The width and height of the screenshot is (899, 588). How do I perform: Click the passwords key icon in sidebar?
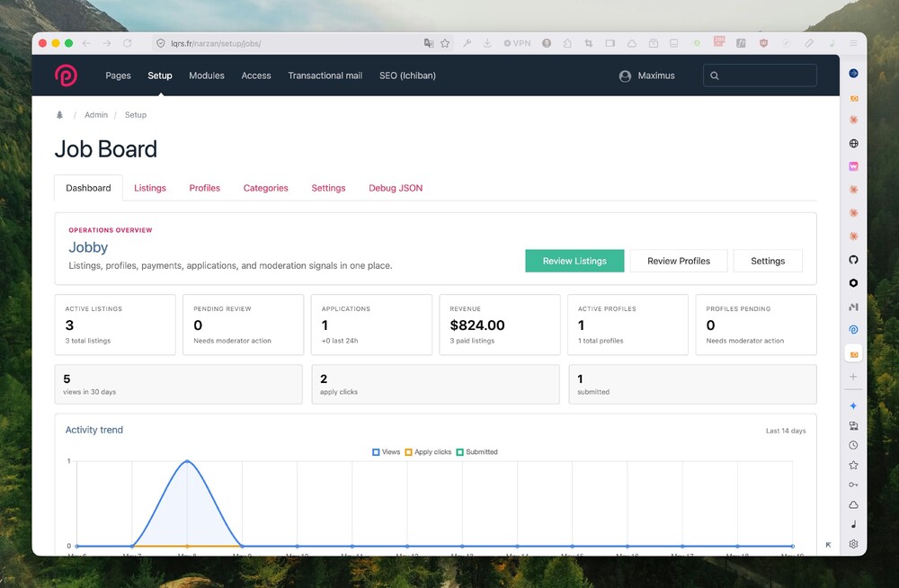click(x=853, y=485)
